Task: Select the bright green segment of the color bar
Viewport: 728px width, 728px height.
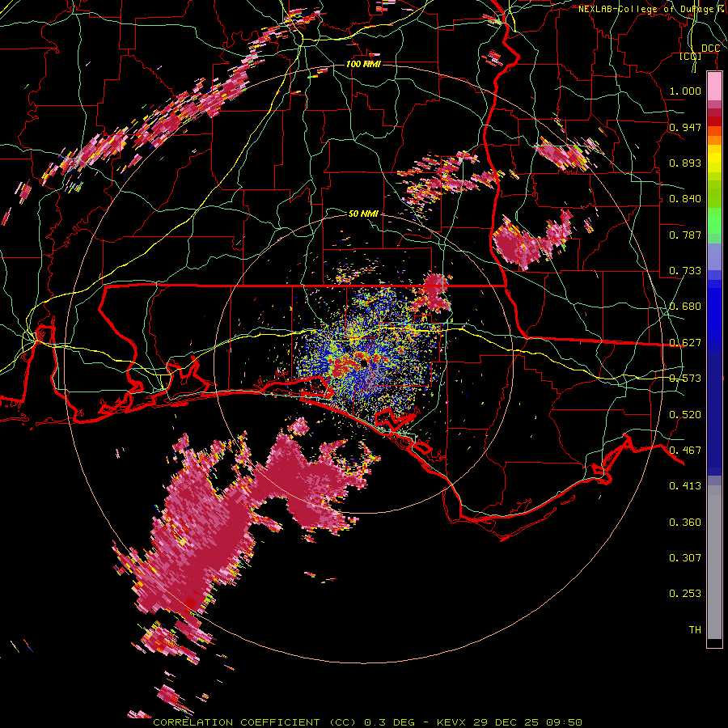Action: 714,221
